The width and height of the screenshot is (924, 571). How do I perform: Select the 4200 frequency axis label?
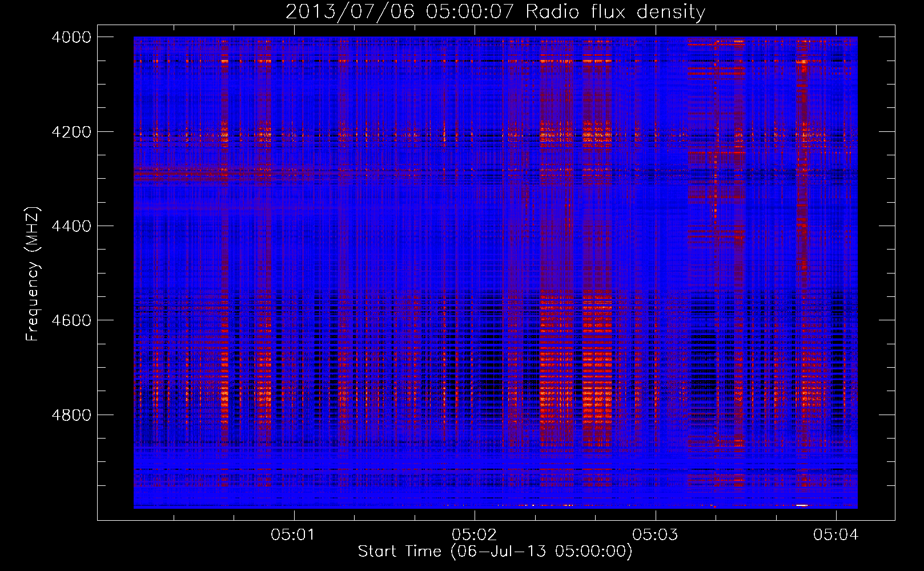click(x=71, y=132)
